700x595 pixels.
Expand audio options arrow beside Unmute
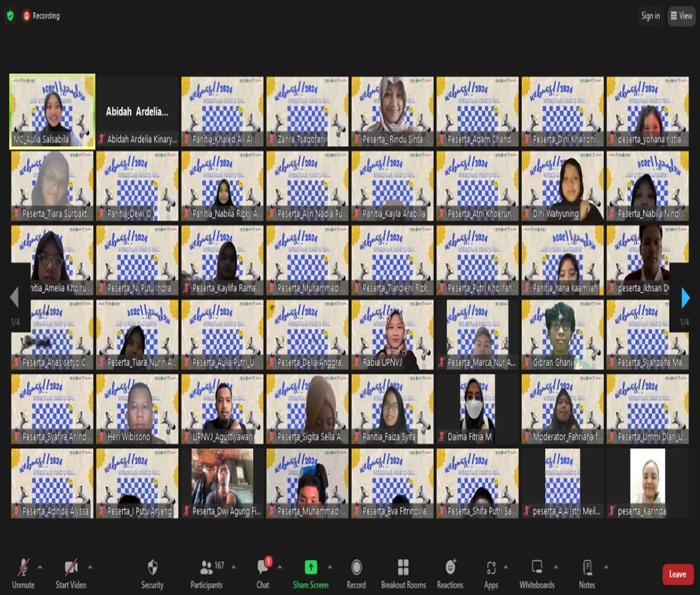coord(40,567)
